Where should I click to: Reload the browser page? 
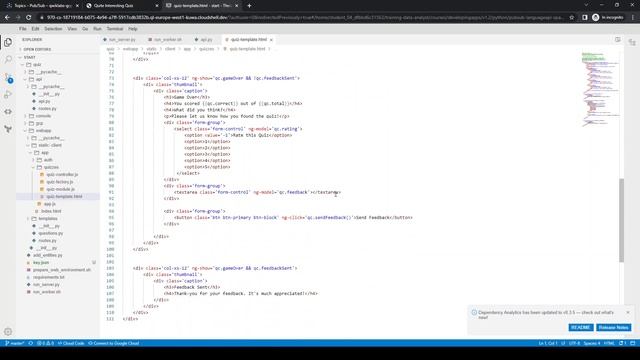click(29, 18)
